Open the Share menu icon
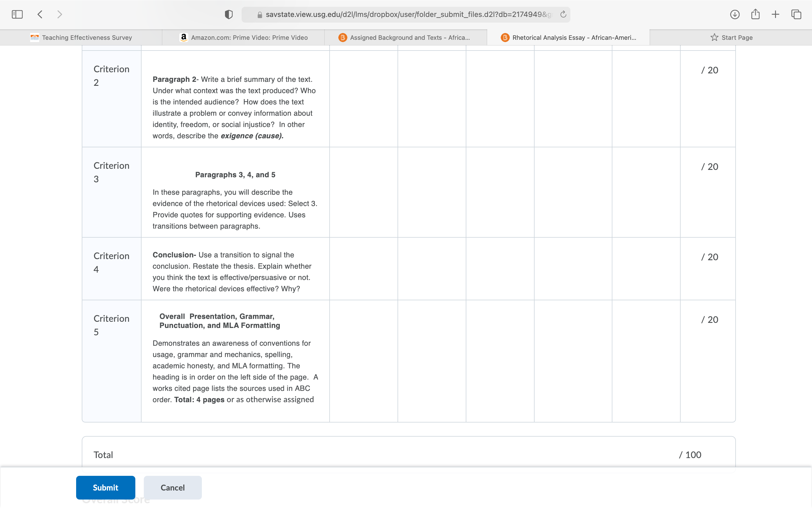Image resolution: width=812 pixels, height=508 pixels. [x=755, y=14]
